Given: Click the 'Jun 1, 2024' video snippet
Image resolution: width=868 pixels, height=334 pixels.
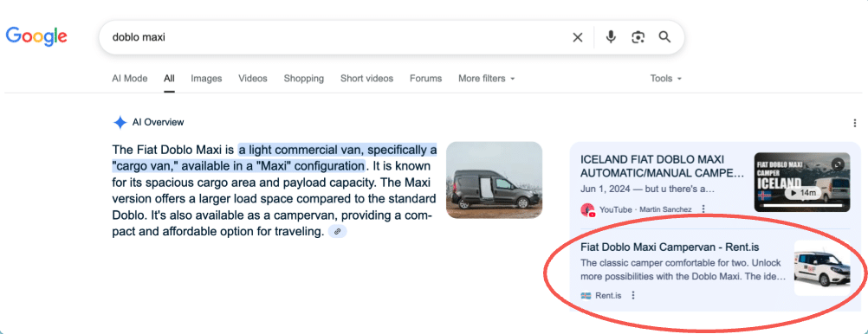Looking at the screenshot, I should click(x=648, y=189).
